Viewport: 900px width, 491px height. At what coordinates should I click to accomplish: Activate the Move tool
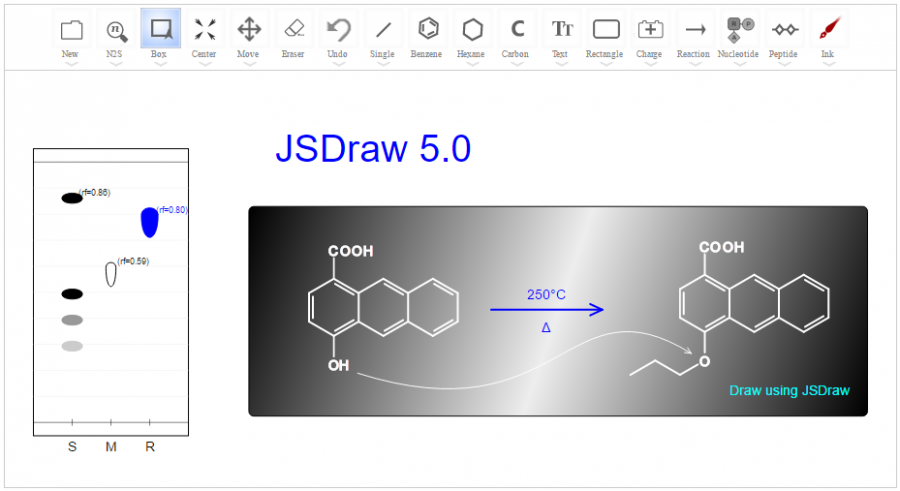249,29
